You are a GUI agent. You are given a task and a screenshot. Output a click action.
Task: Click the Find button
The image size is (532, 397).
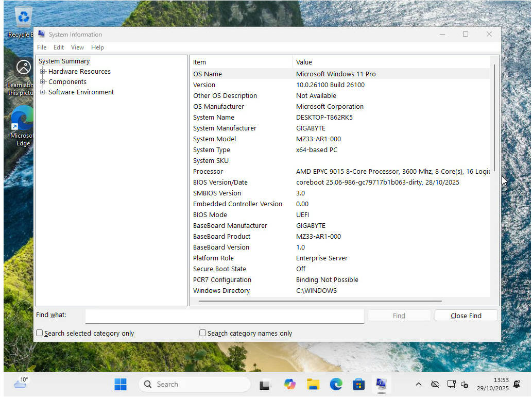399,315
